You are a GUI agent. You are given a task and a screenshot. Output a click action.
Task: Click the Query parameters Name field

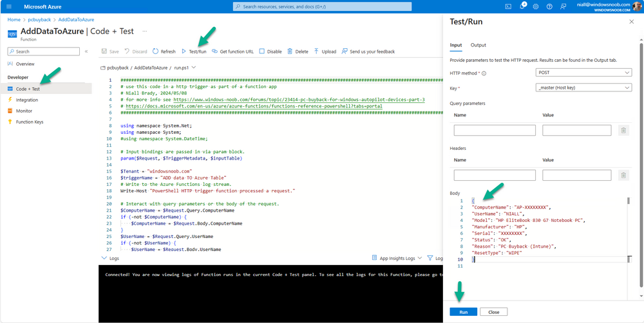495,131
